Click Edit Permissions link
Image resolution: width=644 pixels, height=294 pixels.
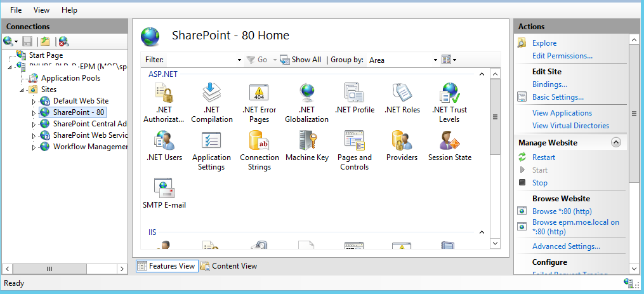tap(562, 55)
